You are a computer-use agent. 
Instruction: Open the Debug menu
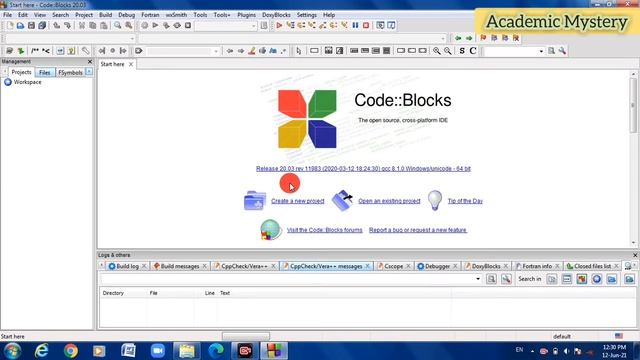pos(127,15)
